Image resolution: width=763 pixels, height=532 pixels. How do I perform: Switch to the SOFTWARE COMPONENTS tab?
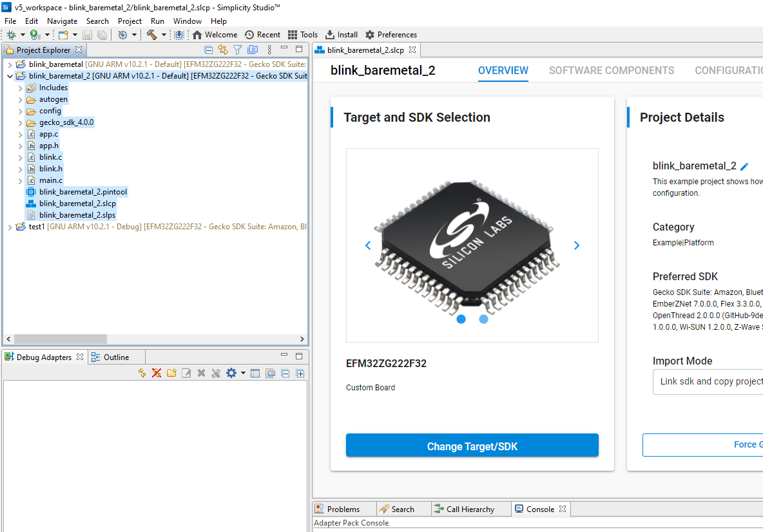point(611,70)
